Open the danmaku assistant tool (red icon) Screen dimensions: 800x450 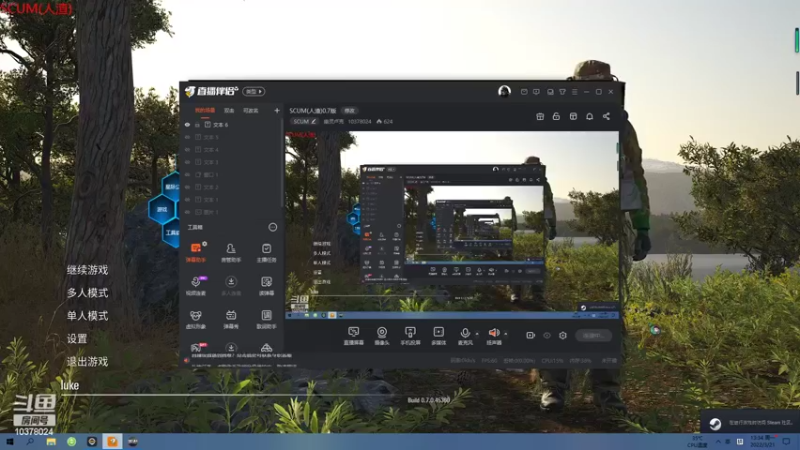point(195,253)
